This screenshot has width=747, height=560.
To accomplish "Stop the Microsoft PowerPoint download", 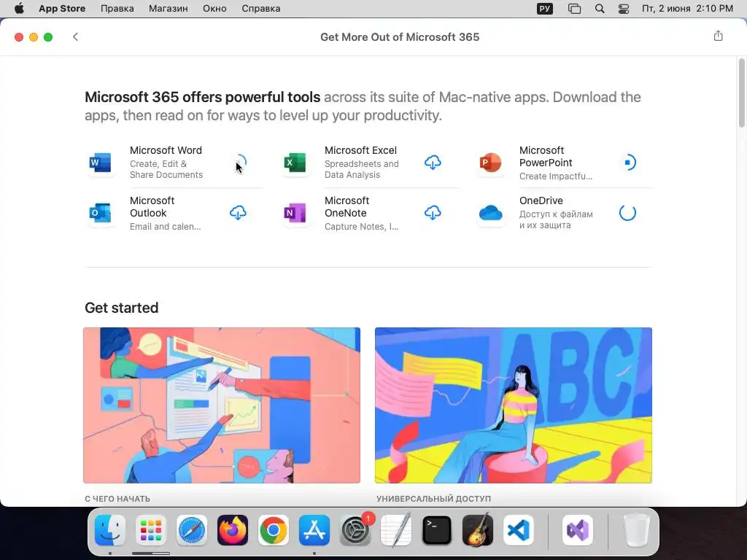I will click(628, 163).
